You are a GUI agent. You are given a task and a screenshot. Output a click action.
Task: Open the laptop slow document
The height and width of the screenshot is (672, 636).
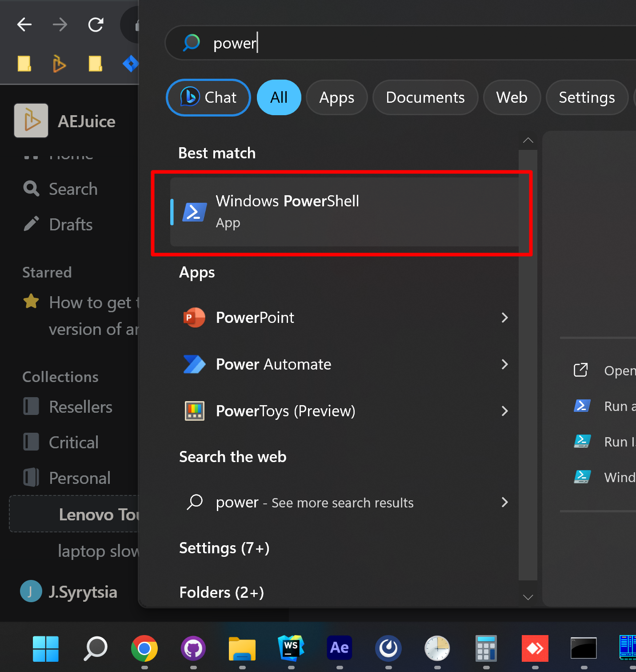click(x=98, y=551)
